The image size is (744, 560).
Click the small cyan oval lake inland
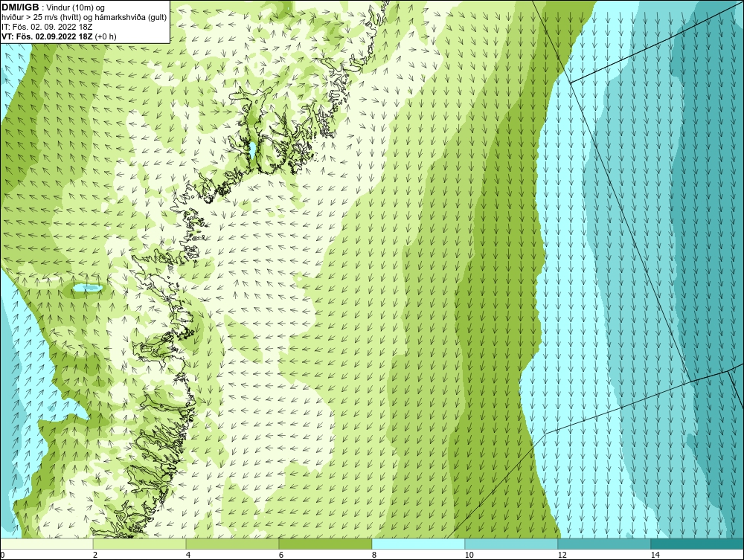coord(87,287)
